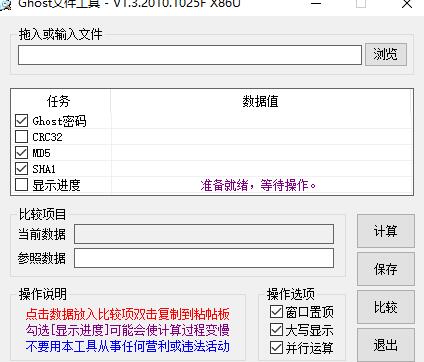Enable the CRC32 task checkbox

[21, 137]
